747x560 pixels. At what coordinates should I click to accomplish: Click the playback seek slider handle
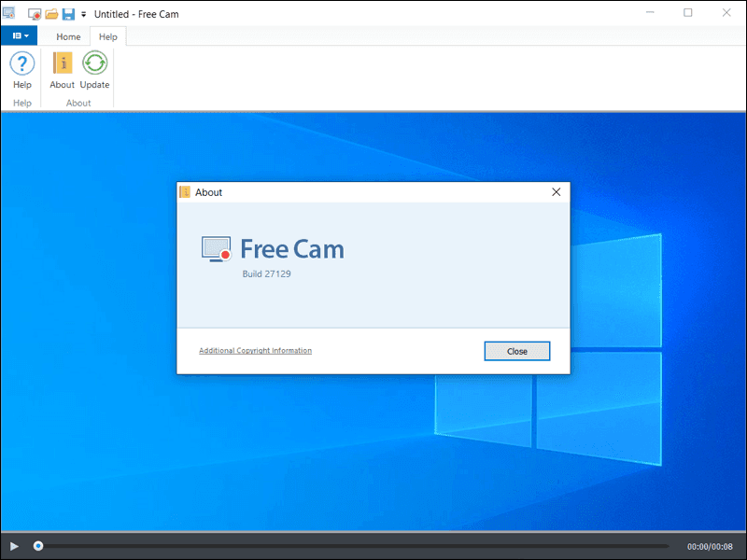click(38, 546)
